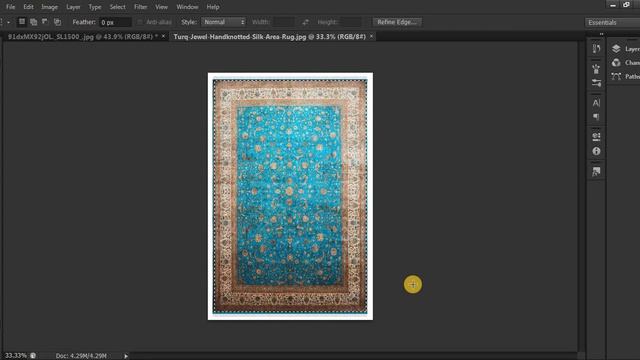Close the 91dxMX92jOL_SL1500_.jpg document tab

click(163, 36)
